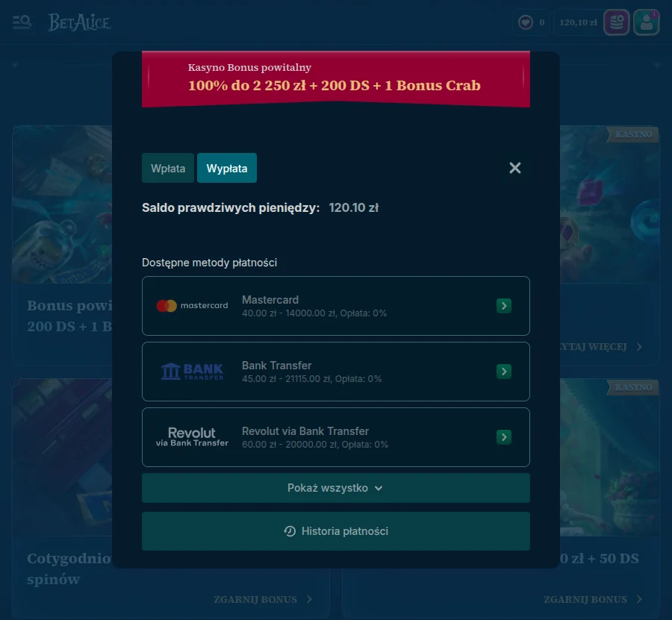Click the Kasyno Bonus powitalny banner
This screenshot has height=620, width=672.
pos(335,78)
